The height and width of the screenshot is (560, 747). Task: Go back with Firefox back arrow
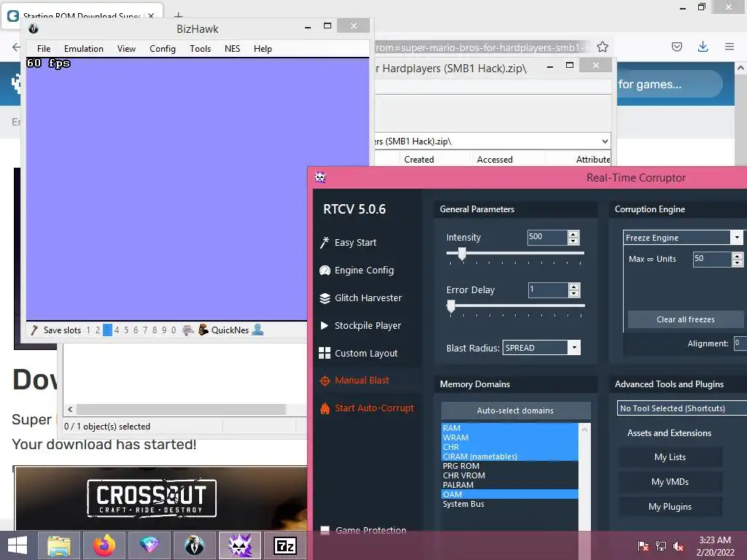tap(16, 47)
